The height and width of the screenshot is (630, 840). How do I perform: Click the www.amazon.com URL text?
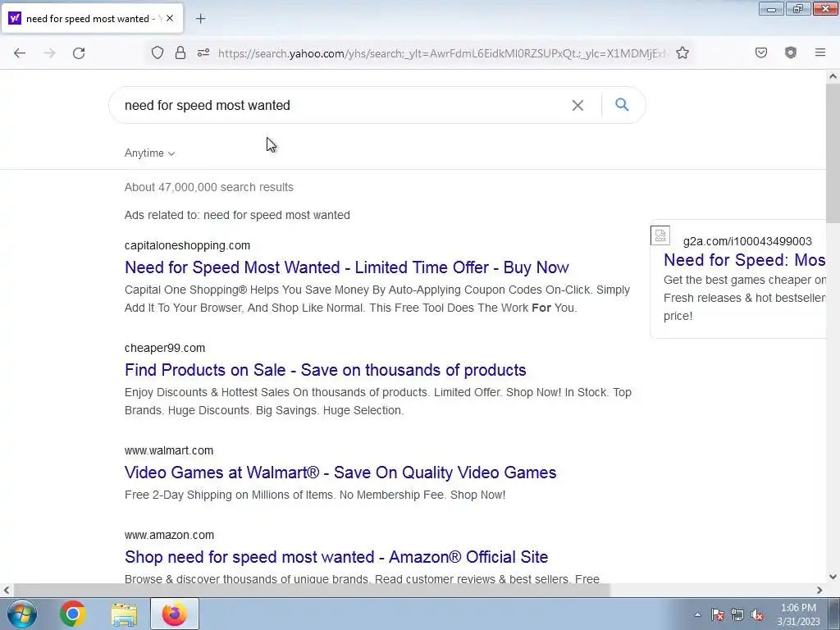(x=169, y=535)
